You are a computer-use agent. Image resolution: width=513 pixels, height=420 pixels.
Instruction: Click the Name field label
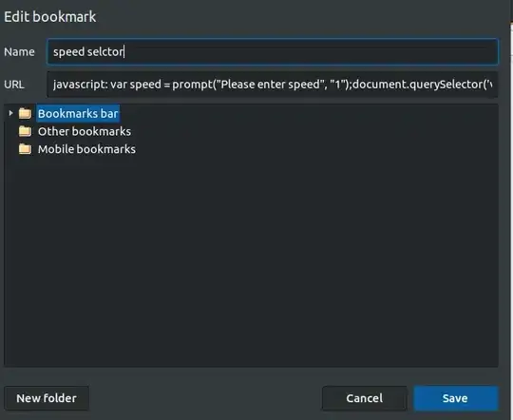pos(19,51)
